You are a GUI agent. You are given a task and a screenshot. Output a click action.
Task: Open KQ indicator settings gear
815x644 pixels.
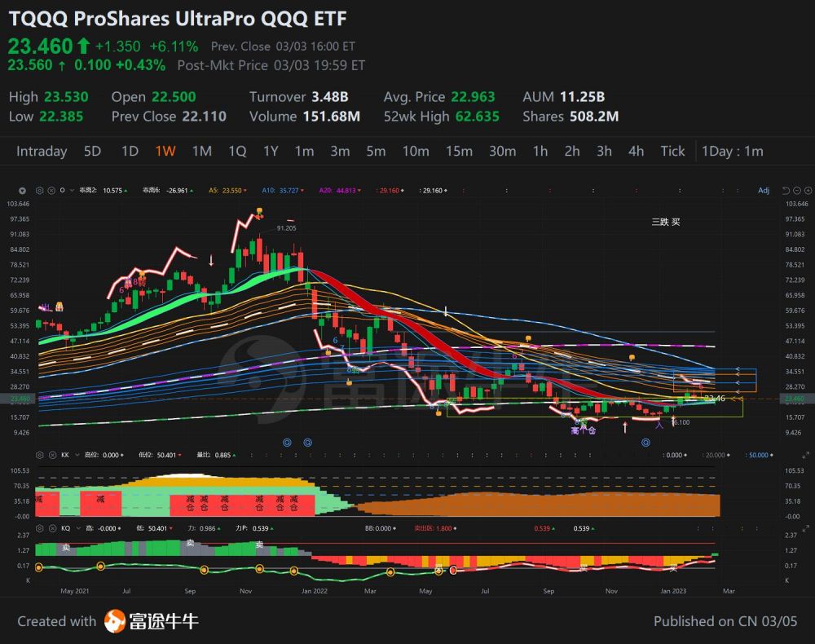pyautogui.click(x=39, y=528)
